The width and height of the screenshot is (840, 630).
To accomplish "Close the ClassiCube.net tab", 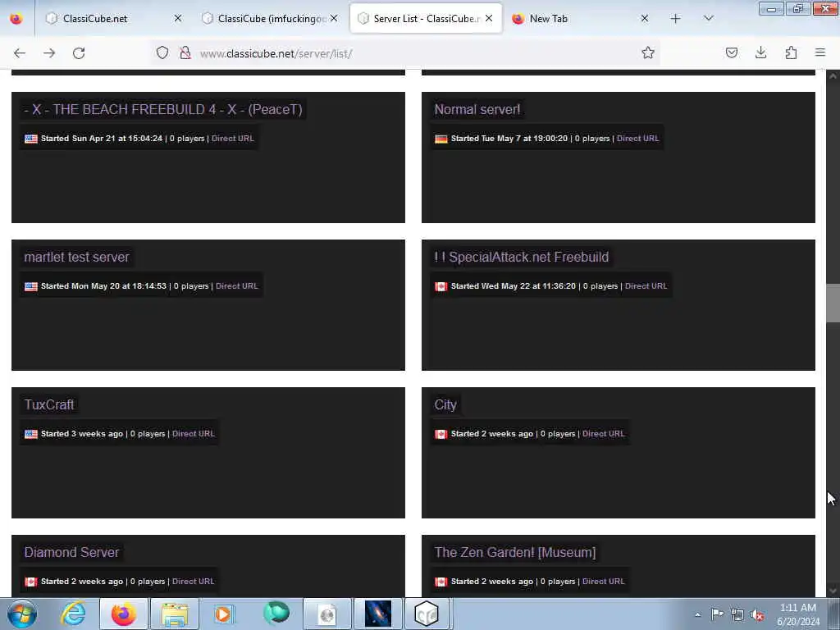I will 178,19.
